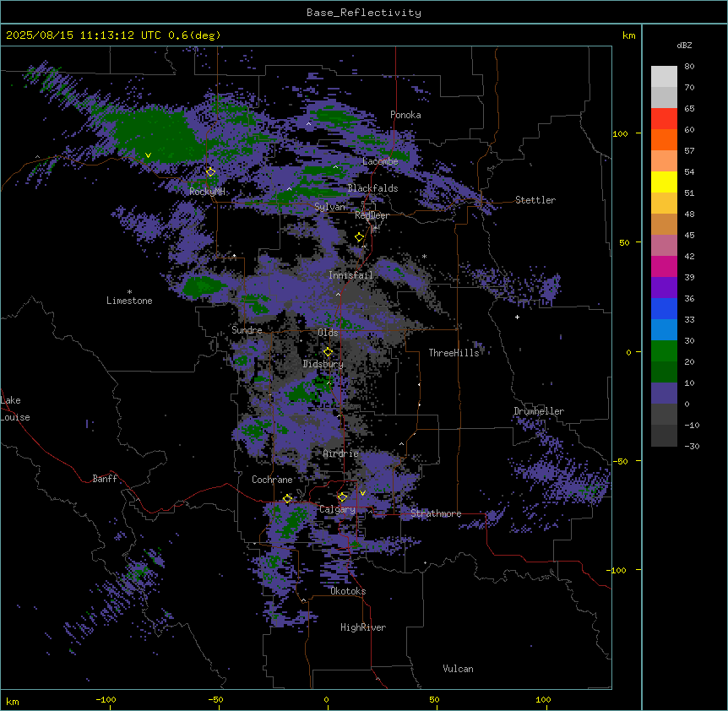Click the yellow diamond marker above Didsbury

(x=329, y=352)
